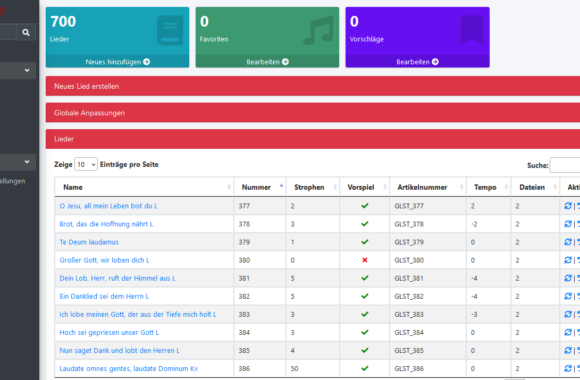Click bookmark icon on Vorschläge card

[472, 30]
